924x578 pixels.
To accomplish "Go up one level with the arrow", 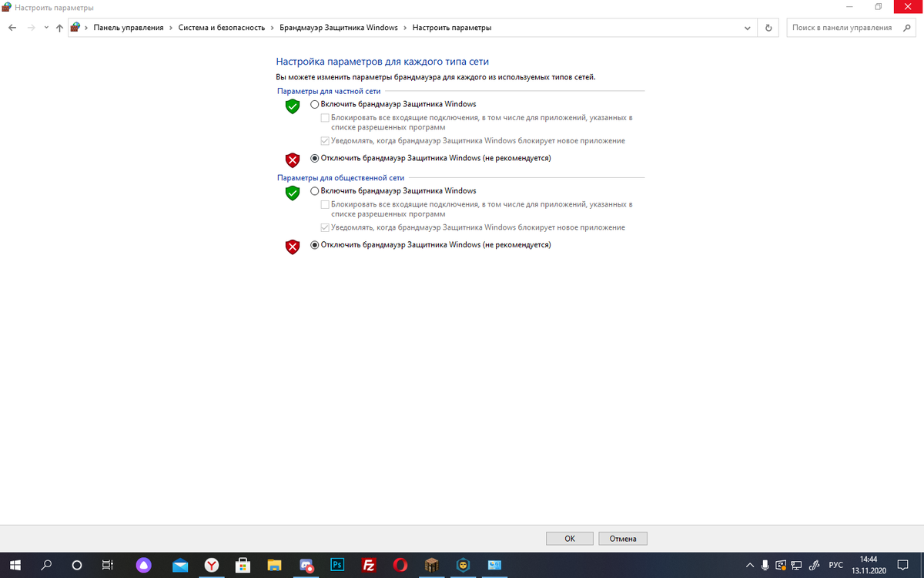I will pos(60,28).
